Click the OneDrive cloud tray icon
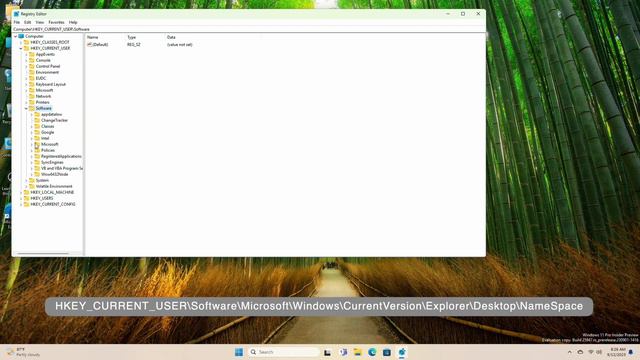Viewport: 640px width, 360px height. click(580, 352)
